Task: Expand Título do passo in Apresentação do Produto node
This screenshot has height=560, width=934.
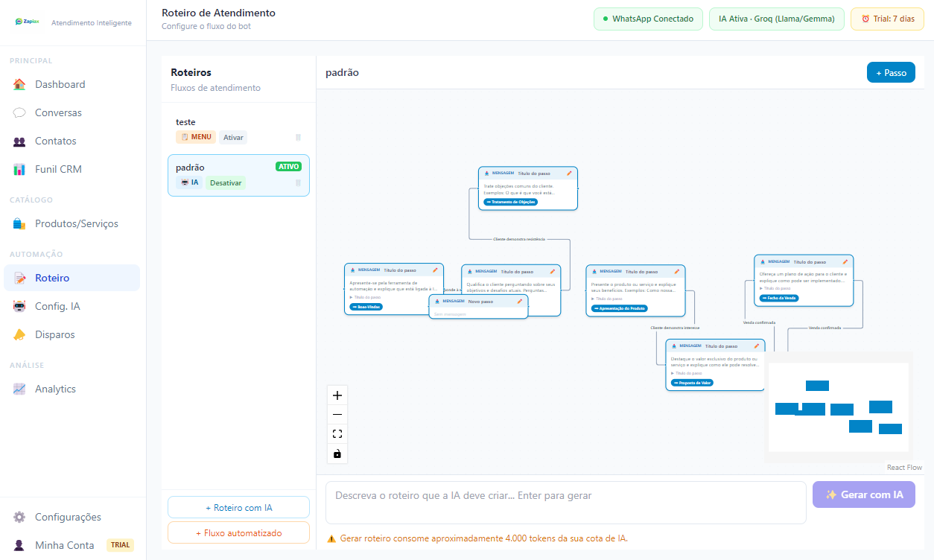Action: (x=607, y=299)
